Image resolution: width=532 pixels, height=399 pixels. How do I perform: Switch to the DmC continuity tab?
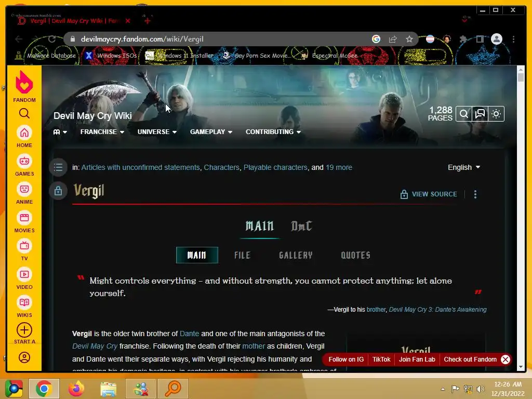point(301,226)
